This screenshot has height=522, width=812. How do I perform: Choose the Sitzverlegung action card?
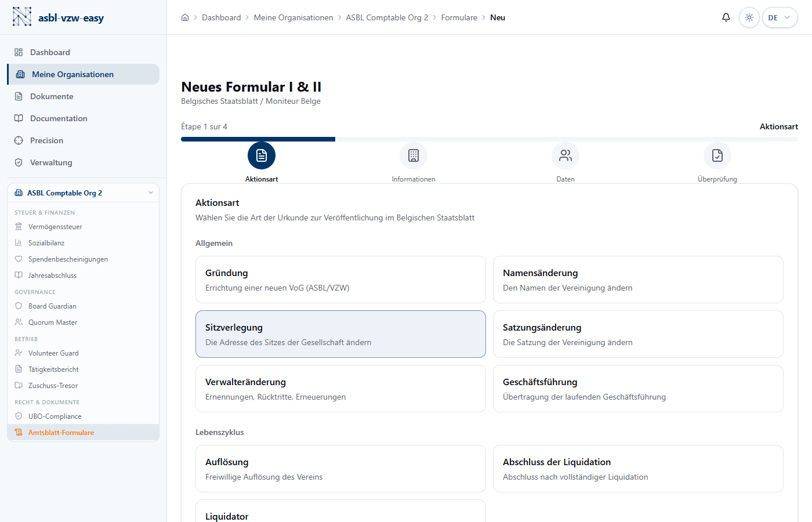[x=340, y=334]
